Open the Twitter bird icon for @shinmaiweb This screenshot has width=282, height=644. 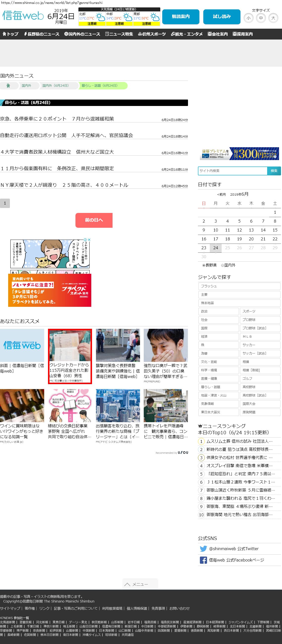203,548
